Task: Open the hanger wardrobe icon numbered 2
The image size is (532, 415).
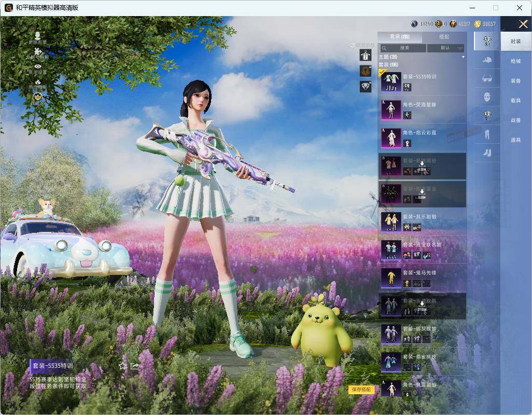Action: [366, 55]
